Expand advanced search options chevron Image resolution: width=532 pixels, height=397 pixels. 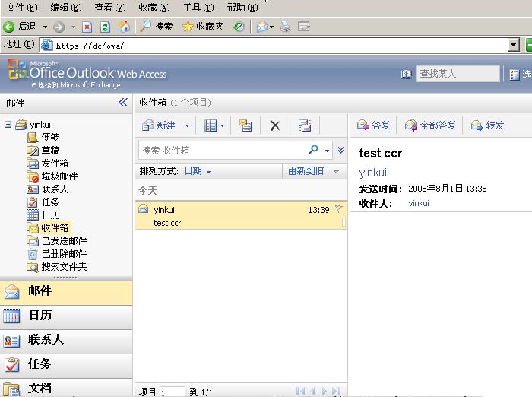341,150
